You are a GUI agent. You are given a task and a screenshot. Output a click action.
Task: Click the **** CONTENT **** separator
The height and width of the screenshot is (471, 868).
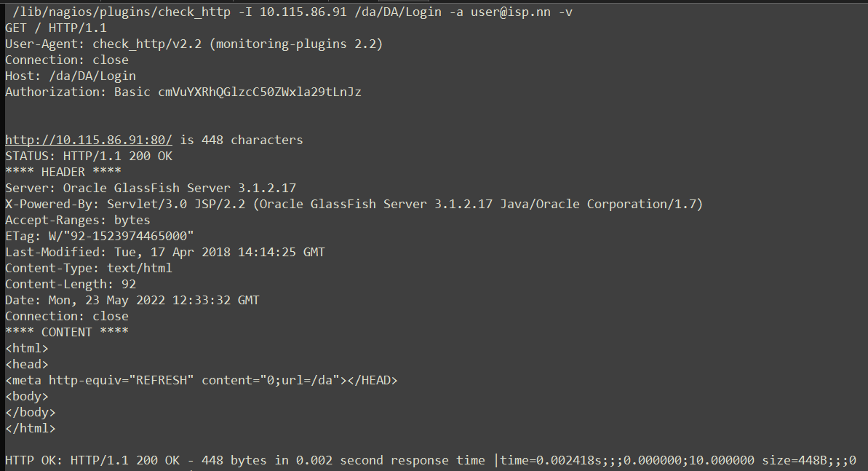pos(66,333)
